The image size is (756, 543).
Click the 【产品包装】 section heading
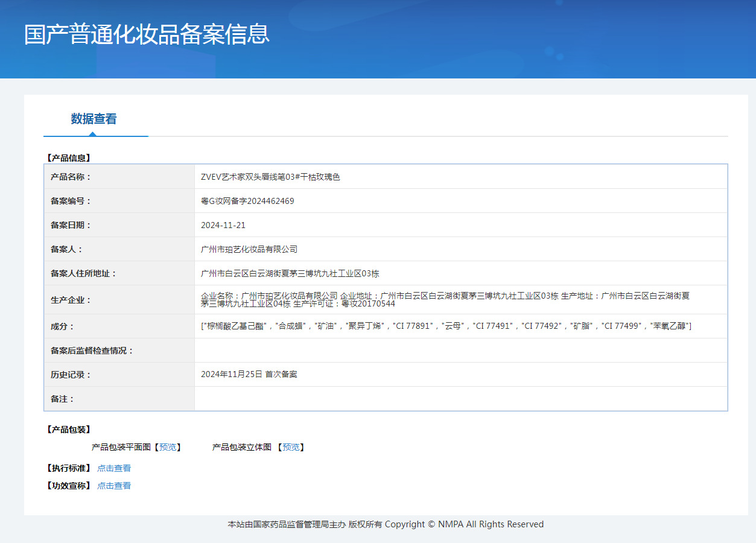point(68,430)
